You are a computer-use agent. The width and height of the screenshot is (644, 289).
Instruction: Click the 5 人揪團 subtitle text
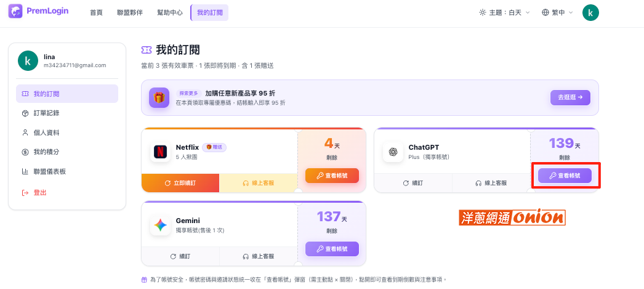click(187, 157)
